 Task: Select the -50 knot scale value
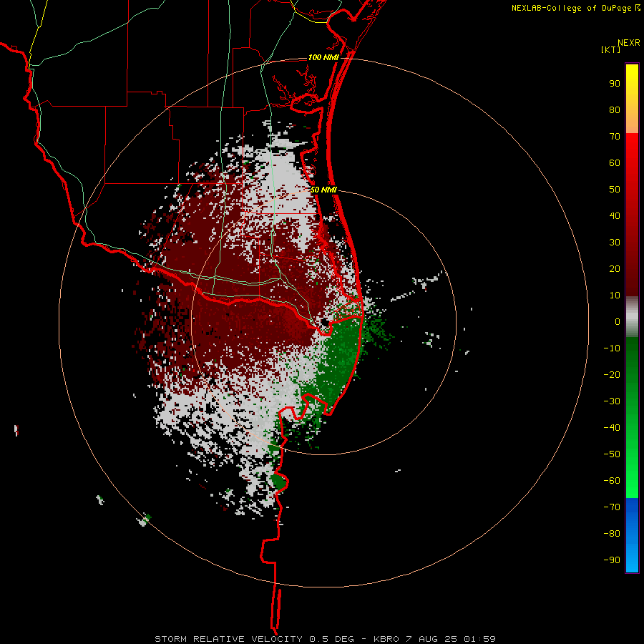click(x=612, y=454)
